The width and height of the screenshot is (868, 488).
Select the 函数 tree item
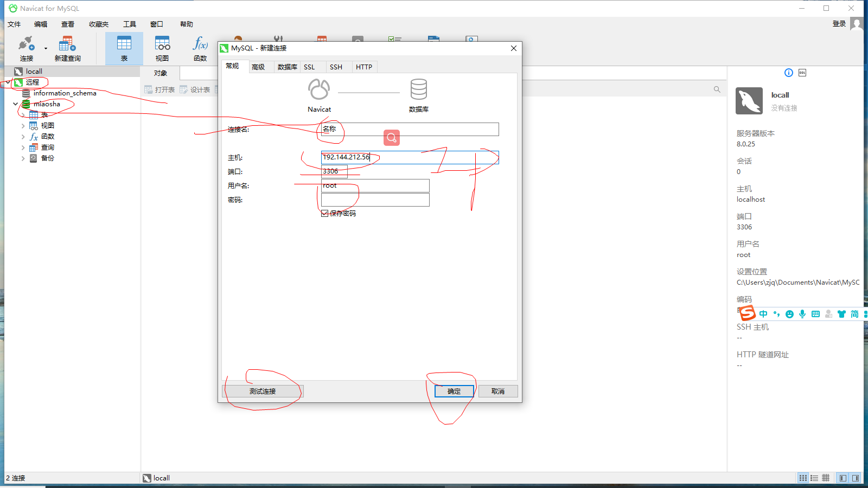[48, 136]
